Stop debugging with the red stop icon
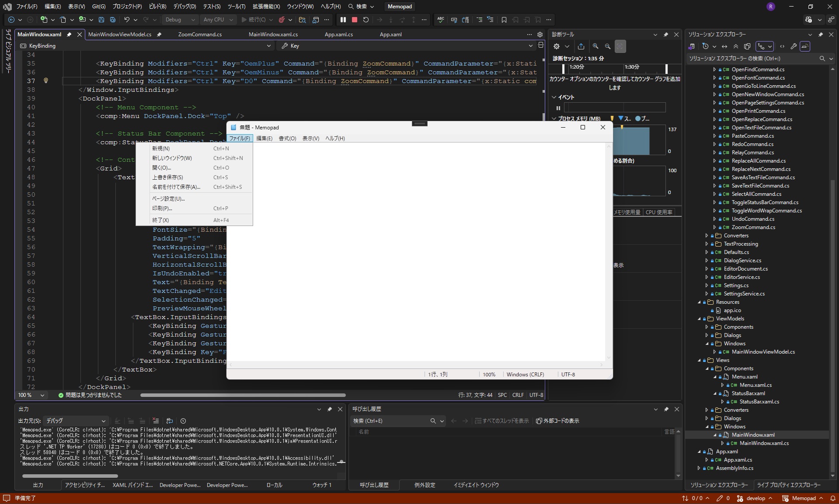 point(354,20)
